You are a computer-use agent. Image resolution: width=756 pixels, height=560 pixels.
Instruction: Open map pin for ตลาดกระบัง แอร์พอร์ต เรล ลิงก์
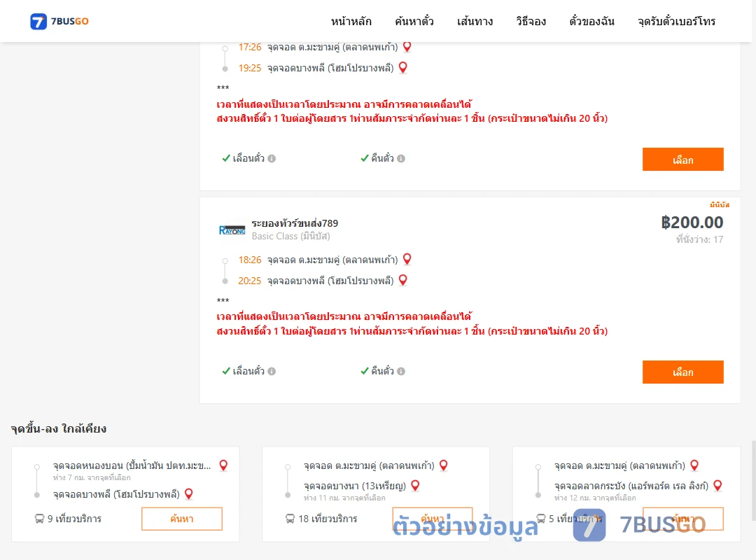[717, 486]
